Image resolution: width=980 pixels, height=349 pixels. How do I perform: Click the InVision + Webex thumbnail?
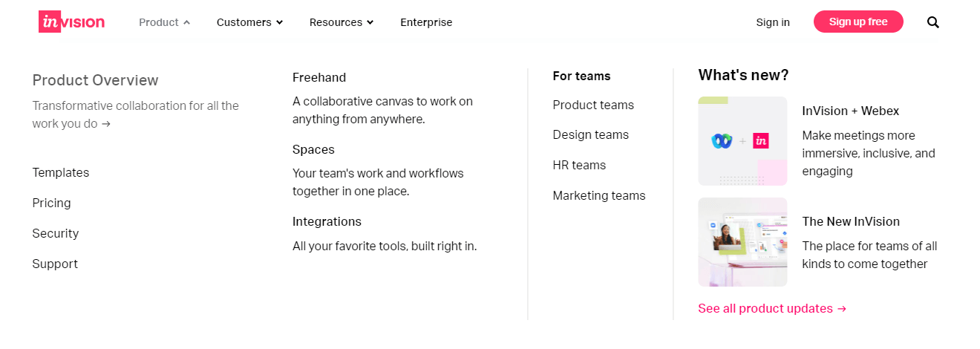coord(742,140)
